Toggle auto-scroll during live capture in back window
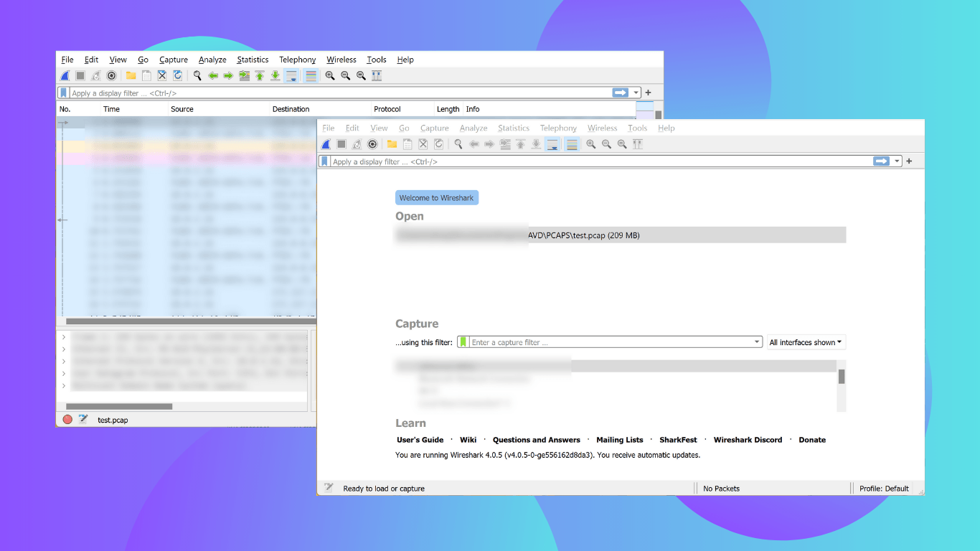The height and width of the screenshot is (551, 980). [291, 76]
